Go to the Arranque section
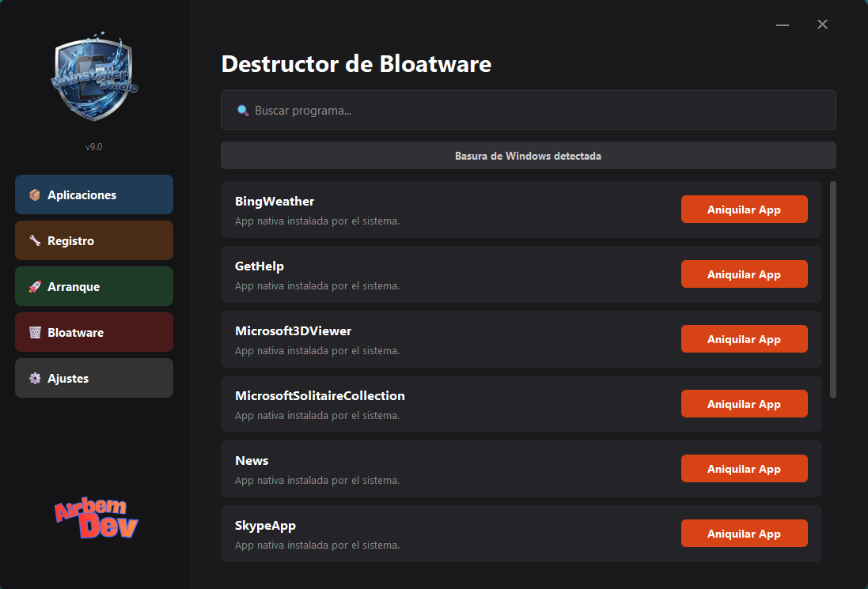 coord(94,286)
